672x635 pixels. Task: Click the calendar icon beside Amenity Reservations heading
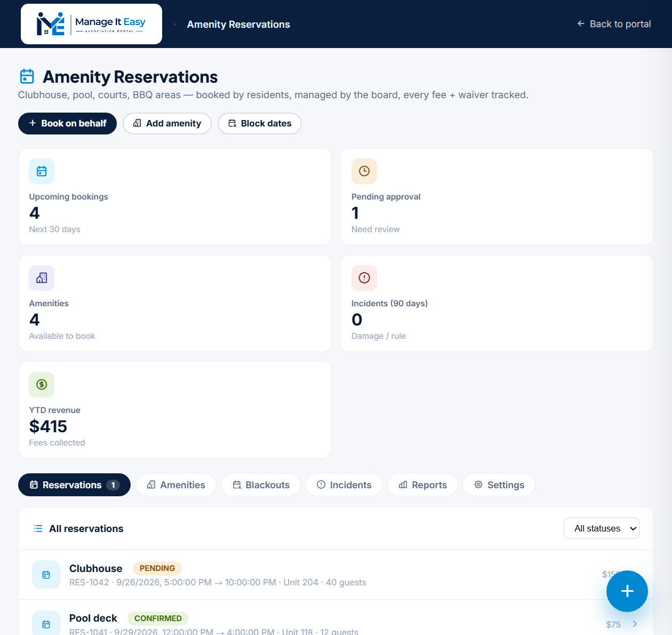tap(27, 76)
